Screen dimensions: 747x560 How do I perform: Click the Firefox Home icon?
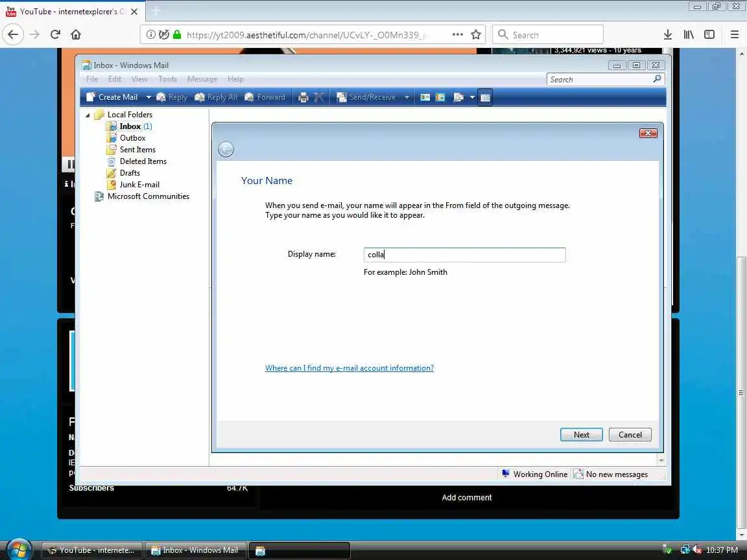click(76, 35)
